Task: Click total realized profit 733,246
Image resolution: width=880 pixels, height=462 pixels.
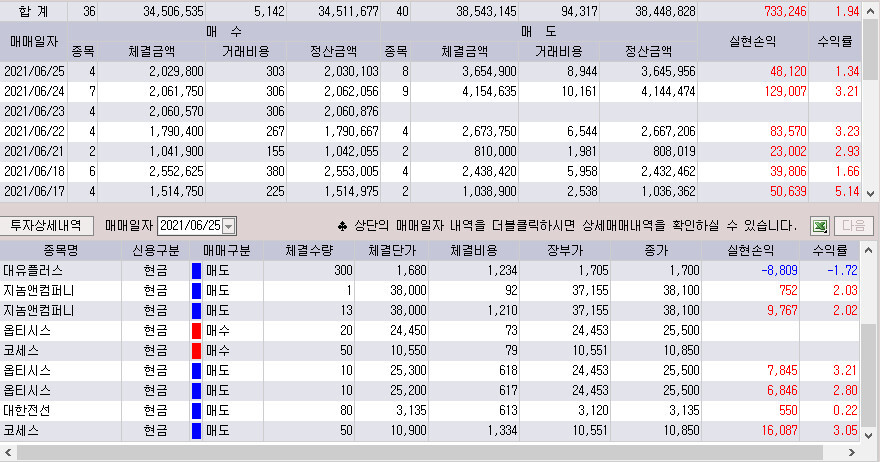Action: point(785,11)
